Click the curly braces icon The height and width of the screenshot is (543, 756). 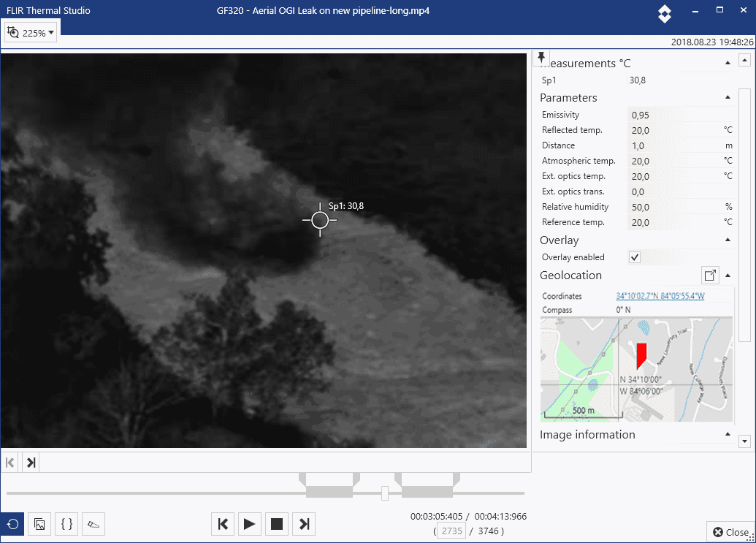tap(66, 523)
